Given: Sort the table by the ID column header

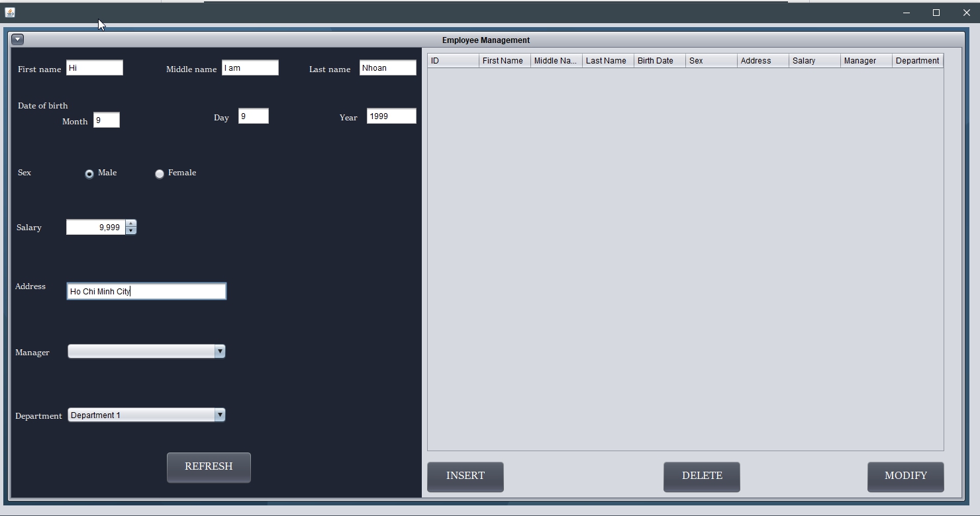Looking at the screenshot, I should click(x=452, y=60).
